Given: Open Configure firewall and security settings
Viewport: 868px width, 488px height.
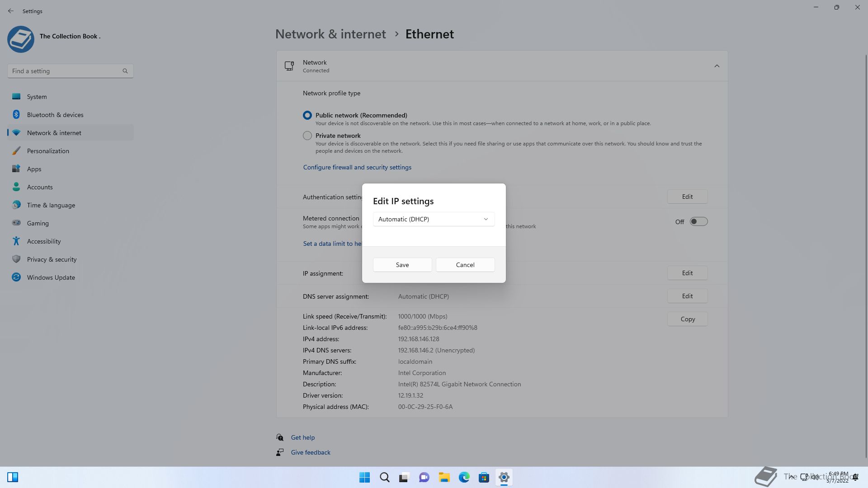Looking at the screenshot, I should (357, 167).
